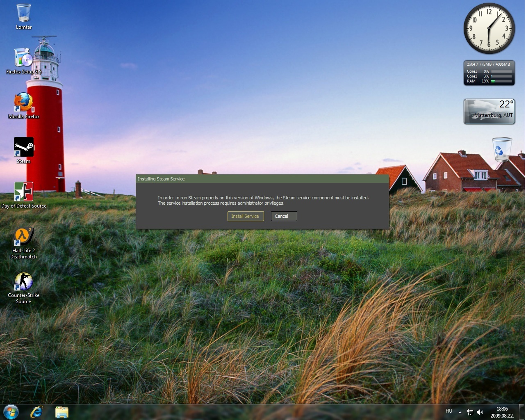Viewport: 526px width, 420px height.
Task: Show hidden tray icons arrow
Action: tap(460, 412)
